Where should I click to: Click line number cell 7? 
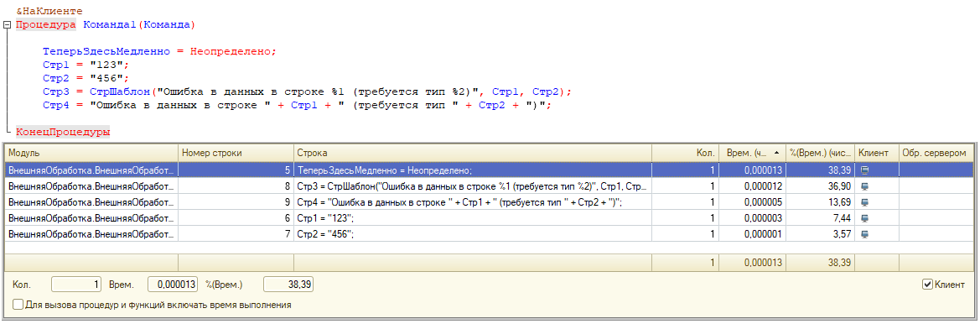(236, 234)
